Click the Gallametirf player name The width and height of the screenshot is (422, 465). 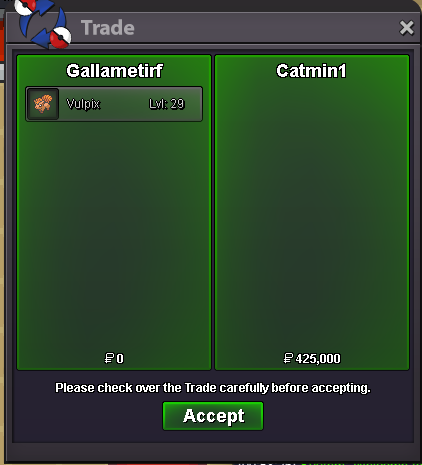coord(114,71)
